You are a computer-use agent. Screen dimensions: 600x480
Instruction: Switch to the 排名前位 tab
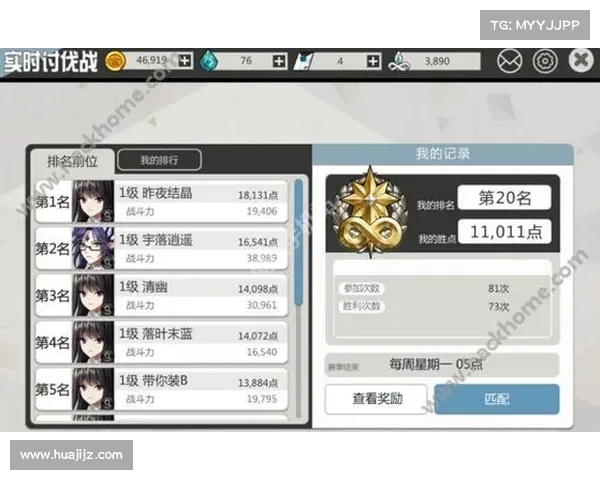coord(72,161)
